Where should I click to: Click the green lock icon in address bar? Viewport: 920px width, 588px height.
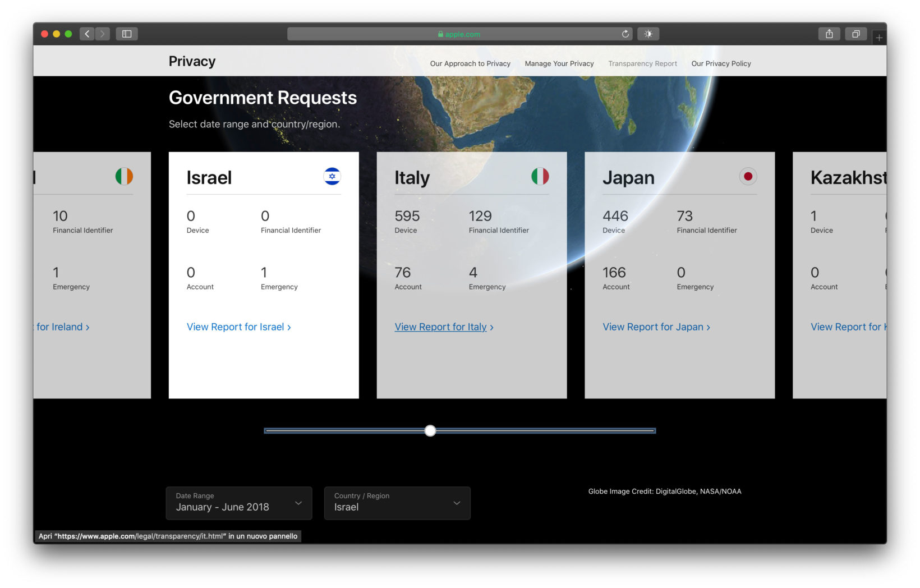[441, 34]
